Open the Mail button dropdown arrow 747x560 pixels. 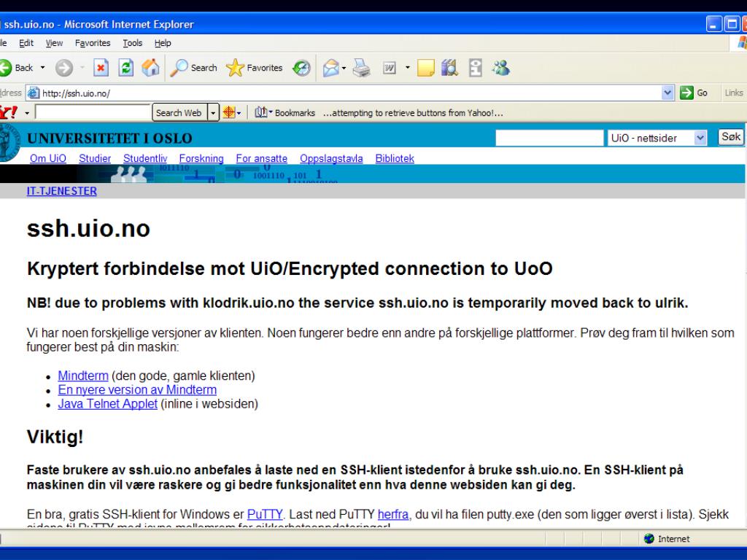click(x=344, y=69)
